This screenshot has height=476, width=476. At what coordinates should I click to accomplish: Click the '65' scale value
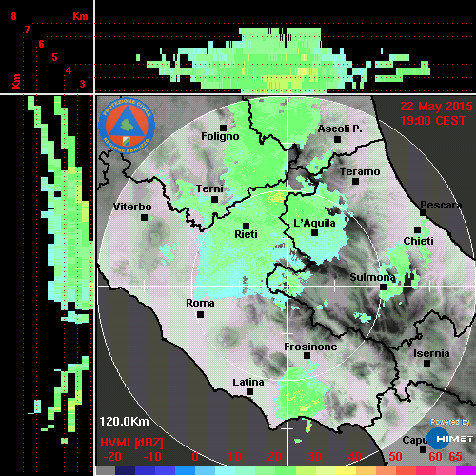455,457
